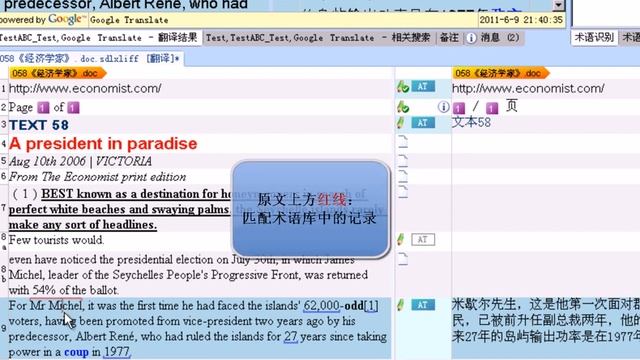
Task: Click the pencil status icon for TEXT 58
Action: (401, 122)
